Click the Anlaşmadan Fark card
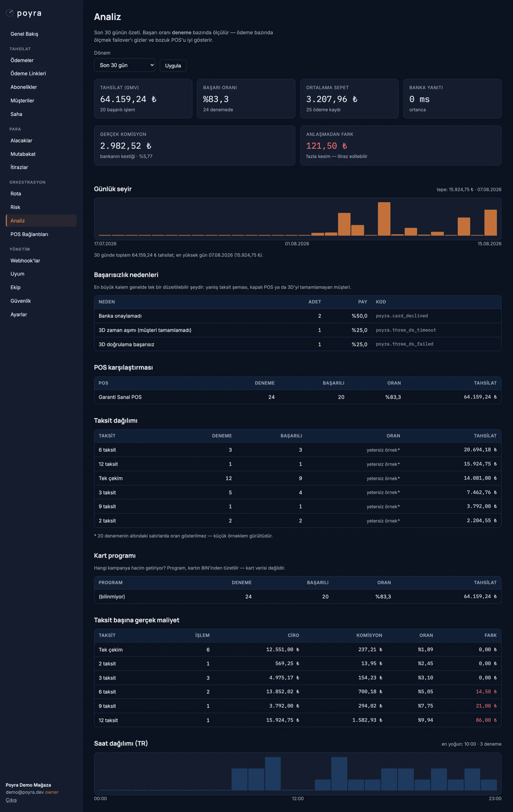The height and width of the screenshot is (812, 513). 400,145
